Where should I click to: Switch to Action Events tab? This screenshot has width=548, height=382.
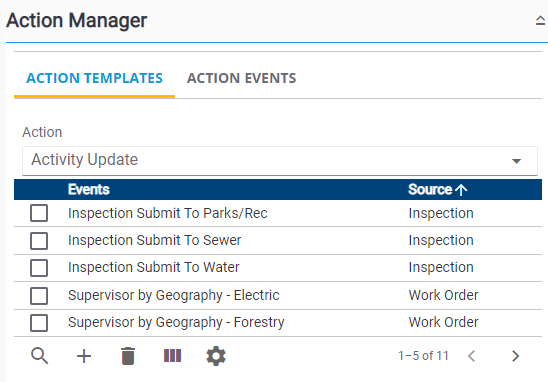click(x=241, y=78)
